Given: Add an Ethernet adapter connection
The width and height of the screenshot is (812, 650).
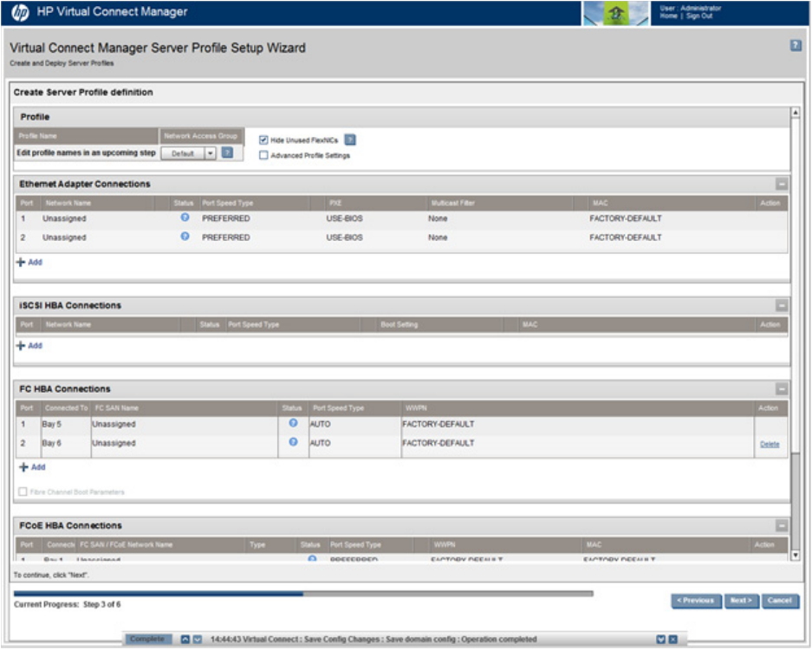Looking at the screenshot, I should [29, 262].
